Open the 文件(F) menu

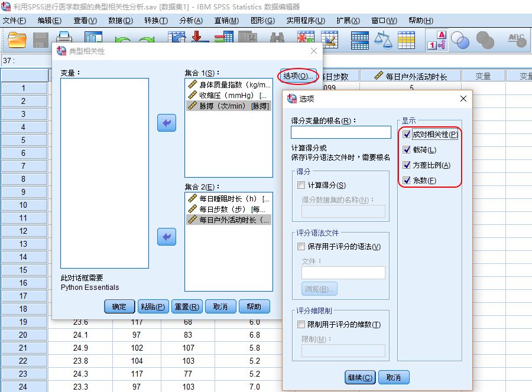14,21
